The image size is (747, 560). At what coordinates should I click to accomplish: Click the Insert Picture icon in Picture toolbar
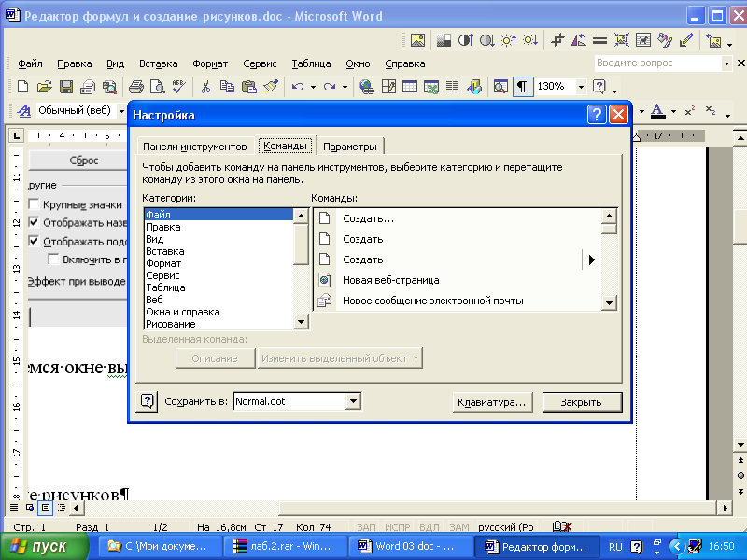coord(417,40)
